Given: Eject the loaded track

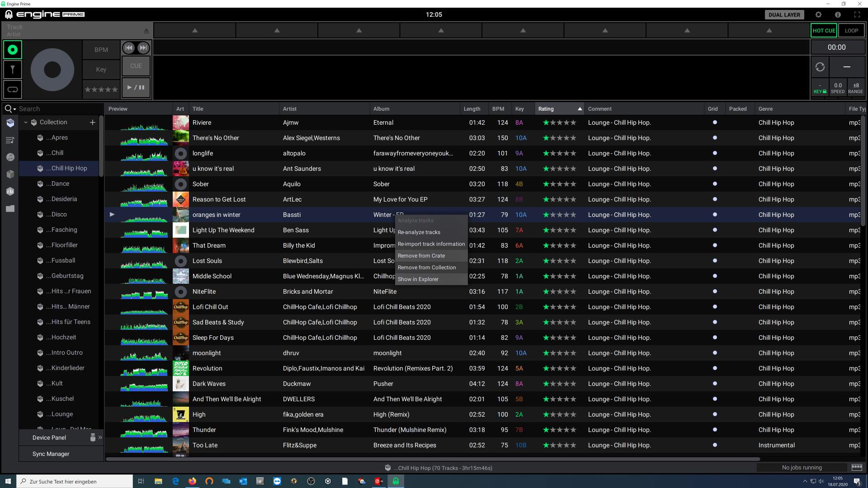Looking at the screenshot, I should point(146,31).
